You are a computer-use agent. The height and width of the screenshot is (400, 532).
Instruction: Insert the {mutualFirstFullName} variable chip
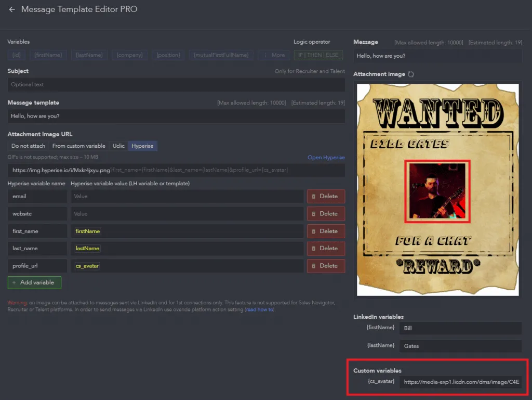[x=221, y=55]
